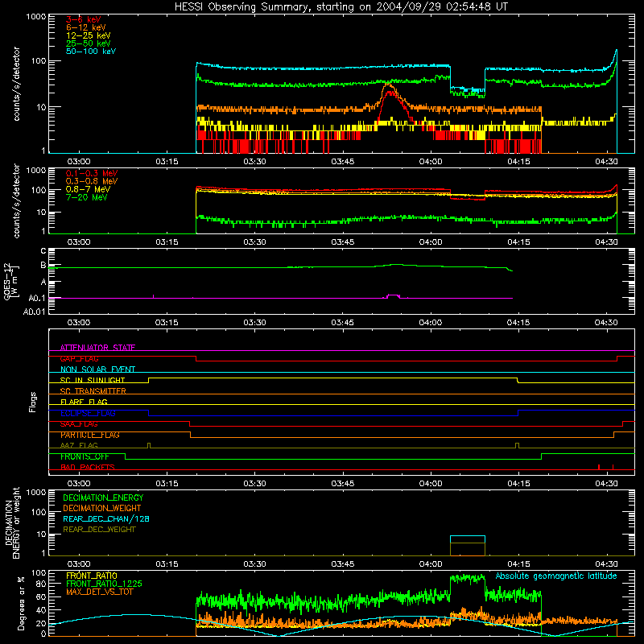This screenshot has width=644, height=644.
Task: Click the Absolute geomagnetic latitude label
Action: pyautogui.click(x=556, y=576)
